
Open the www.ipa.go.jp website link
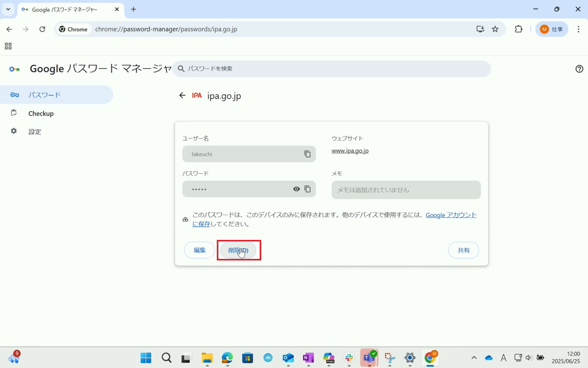pyautogui.click(x=350, y=151)
